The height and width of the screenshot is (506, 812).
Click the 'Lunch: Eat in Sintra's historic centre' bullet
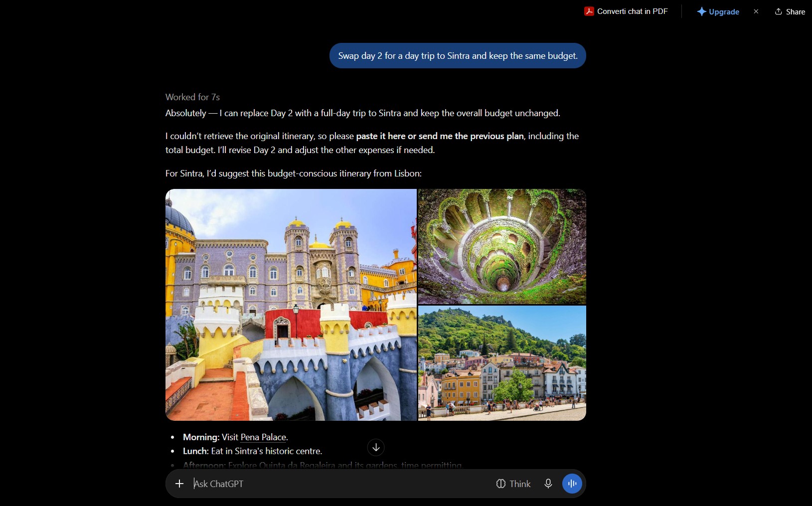click(252, 451)
